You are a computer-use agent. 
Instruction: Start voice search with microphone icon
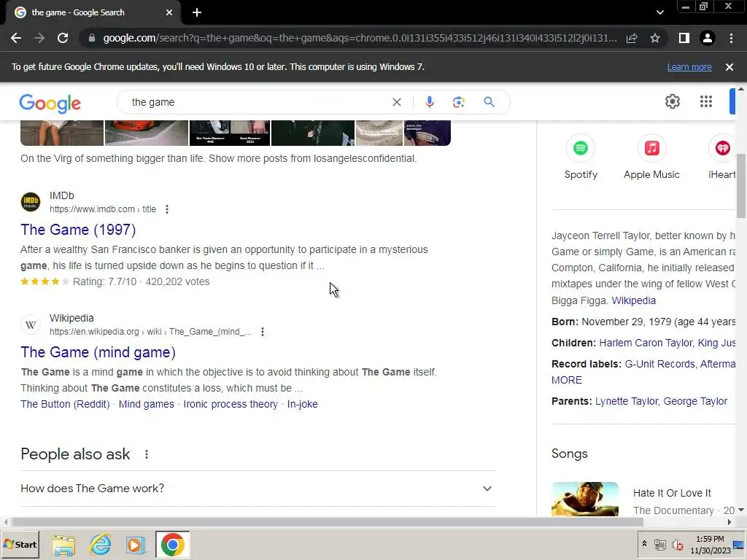click(x=429, y=102)
